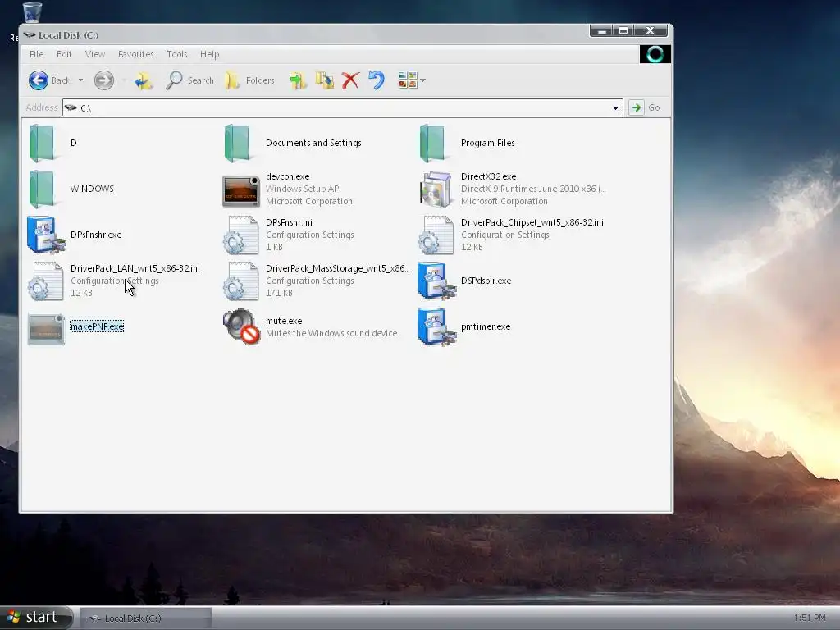
Task: Select the D folder icon
Action: [x=42, y=143]
